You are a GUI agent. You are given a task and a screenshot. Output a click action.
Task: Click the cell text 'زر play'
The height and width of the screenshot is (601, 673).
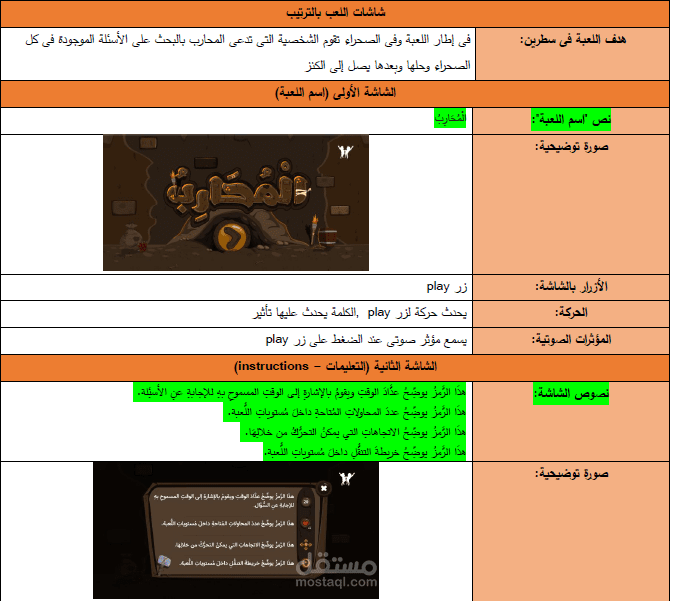[x=446, y=287]
